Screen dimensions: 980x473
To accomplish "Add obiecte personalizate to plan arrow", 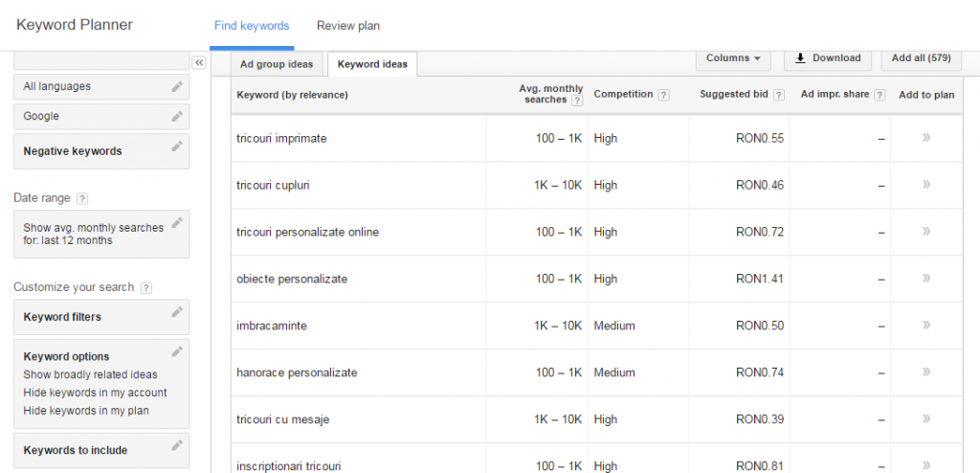I will pos(926,278).
